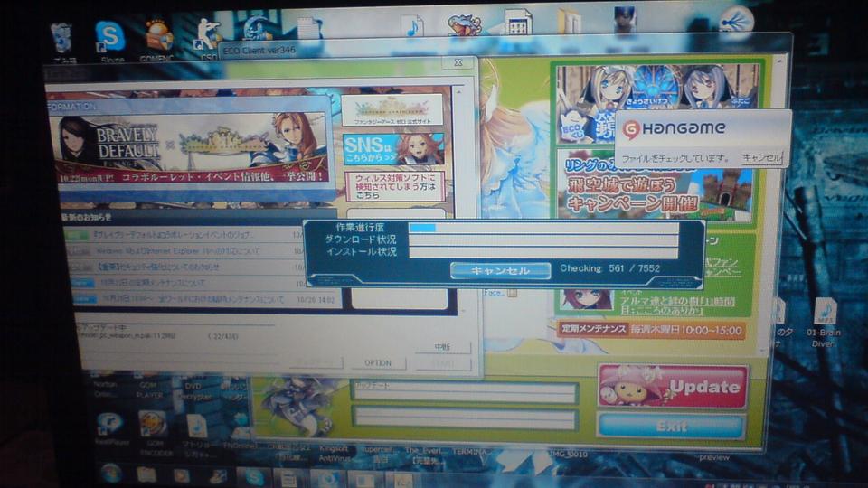Click the Exit button
The width and height of the screenshot is (868, 488).
coord(671,426)
